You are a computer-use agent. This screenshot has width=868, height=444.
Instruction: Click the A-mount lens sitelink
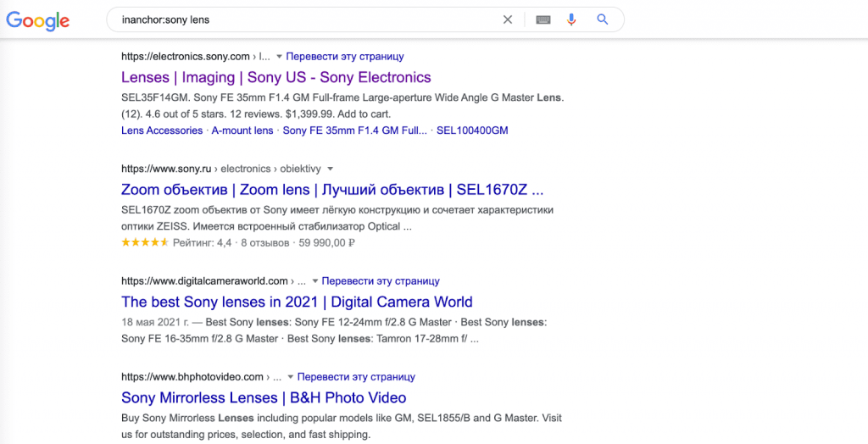pyautogui.click(x=242, y=130)
